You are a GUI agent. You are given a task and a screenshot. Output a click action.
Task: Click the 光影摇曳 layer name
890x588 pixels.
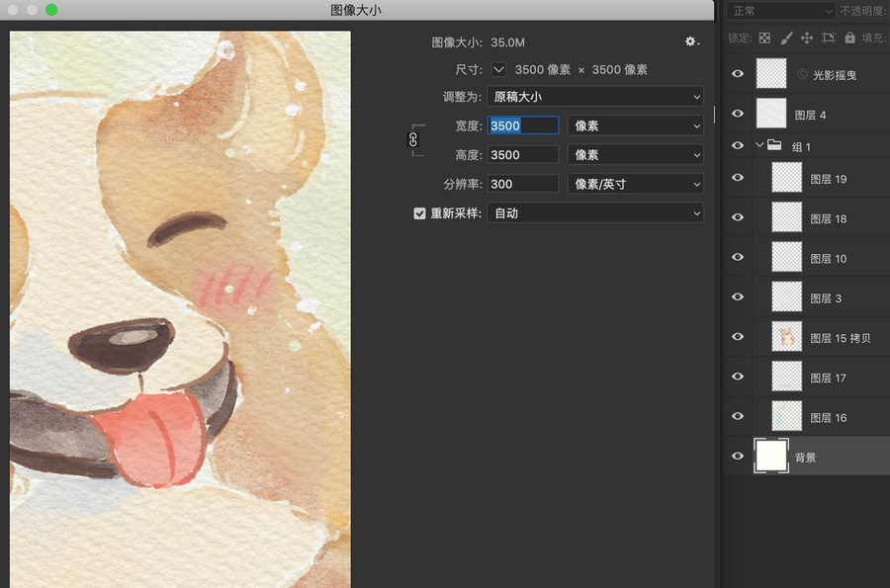835,75
